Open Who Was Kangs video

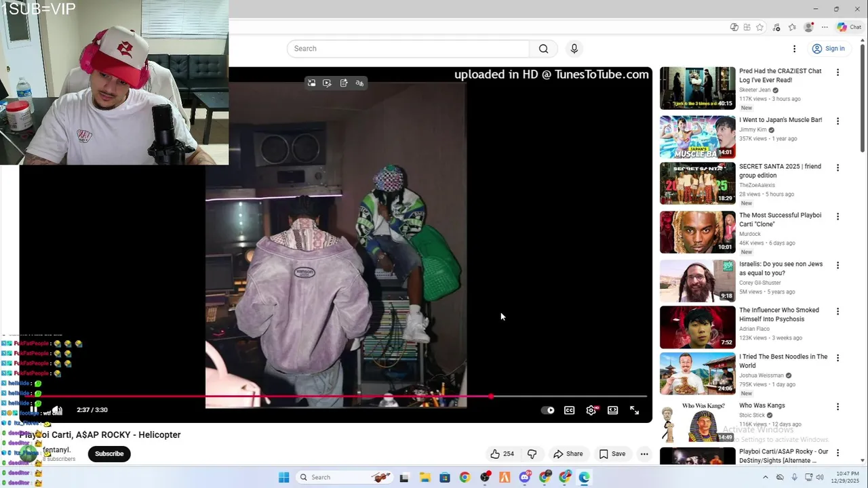(762, 406)
